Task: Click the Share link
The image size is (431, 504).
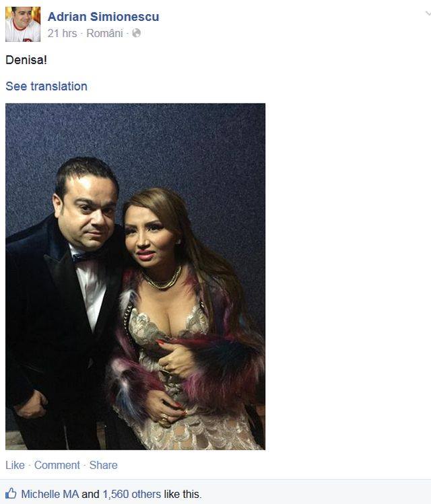Action: 103,465
